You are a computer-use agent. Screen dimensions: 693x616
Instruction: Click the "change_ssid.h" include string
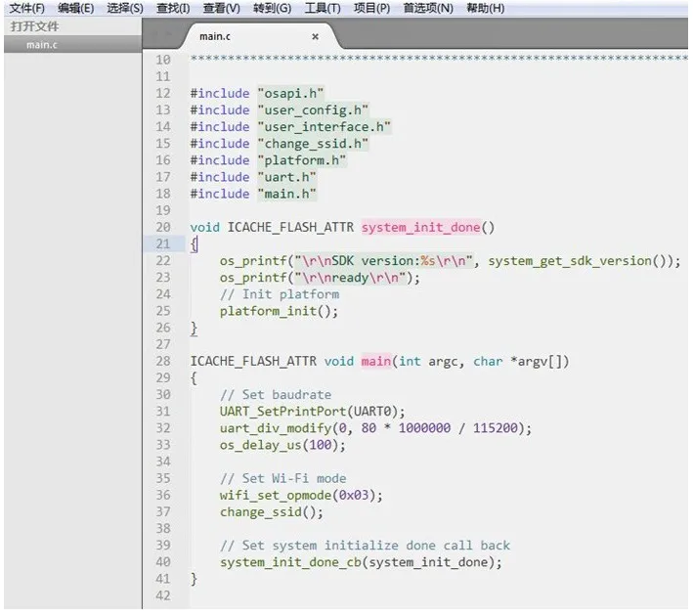point(313,144)
